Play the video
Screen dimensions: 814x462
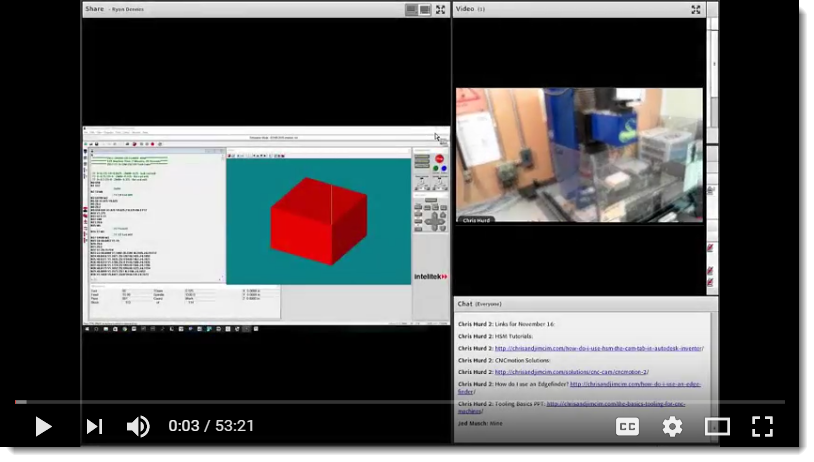[x=43, y=427]
